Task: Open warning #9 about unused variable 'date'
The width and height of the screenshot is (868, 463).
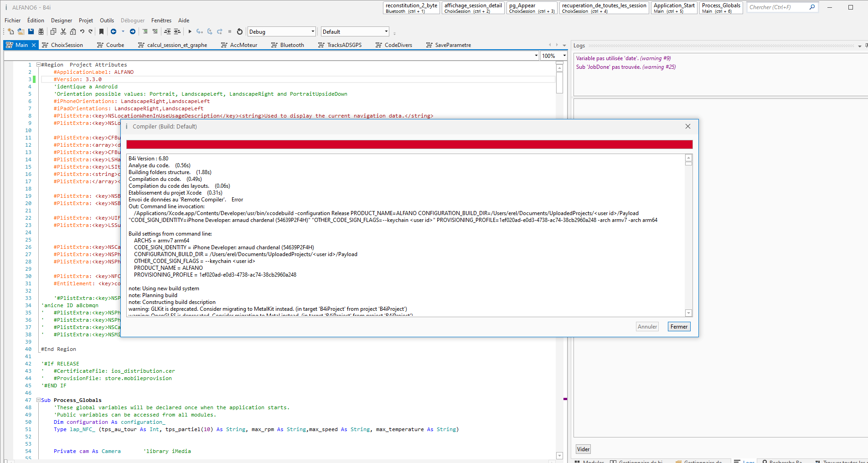Action: click(x=623, y=58)
